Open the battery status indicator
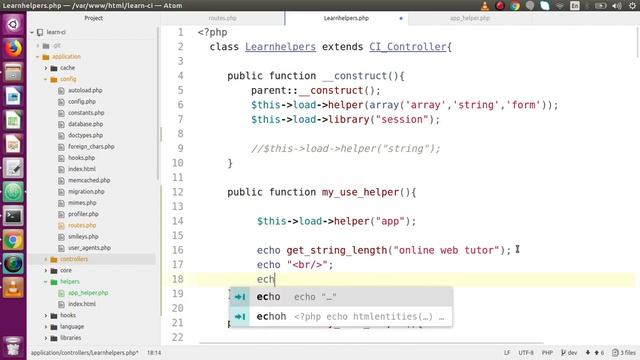 (x=600, y=5)
